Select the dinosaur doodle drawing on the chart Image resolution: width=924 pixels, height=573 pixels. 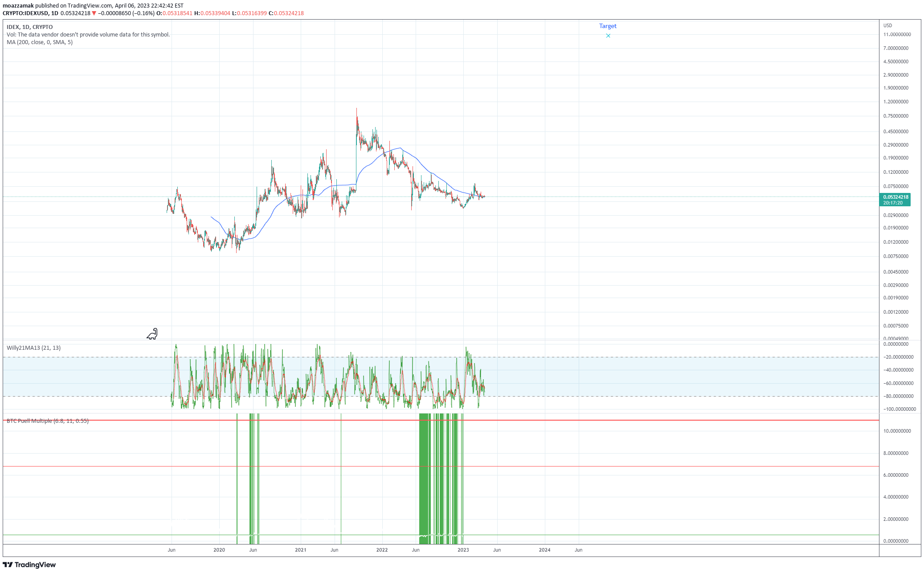(x=152, y=334)
